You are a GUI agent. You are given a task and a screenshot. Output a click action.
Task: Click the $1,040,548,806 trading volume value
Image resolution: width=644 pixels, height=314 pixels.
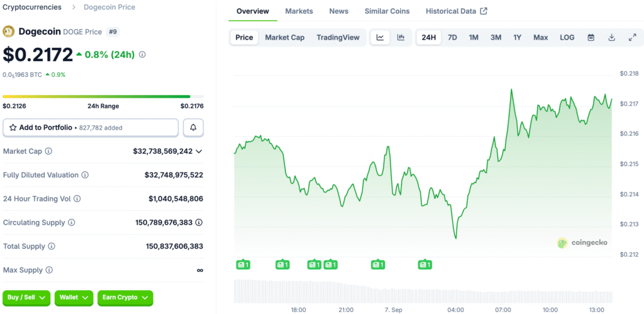pos(176,199)
